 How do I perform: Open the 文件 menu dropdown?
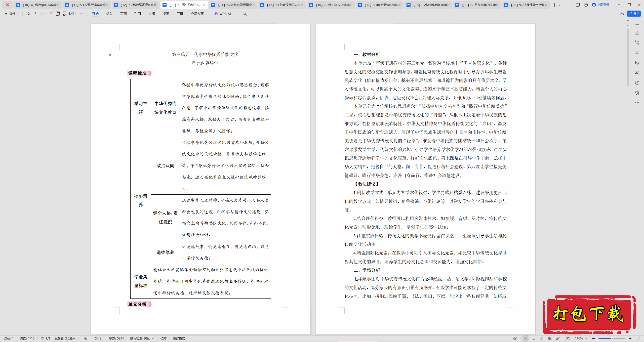point(12,14)
